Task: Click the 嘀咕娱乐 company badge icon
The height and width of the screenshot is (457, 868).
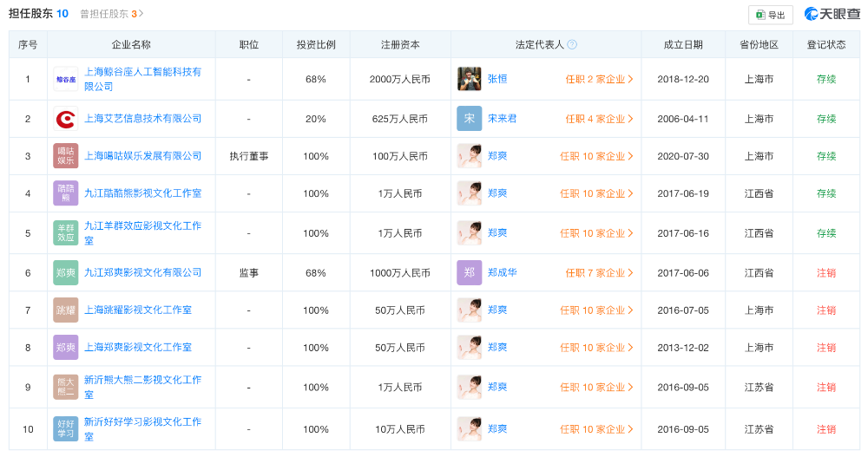Action: point(66,156)
